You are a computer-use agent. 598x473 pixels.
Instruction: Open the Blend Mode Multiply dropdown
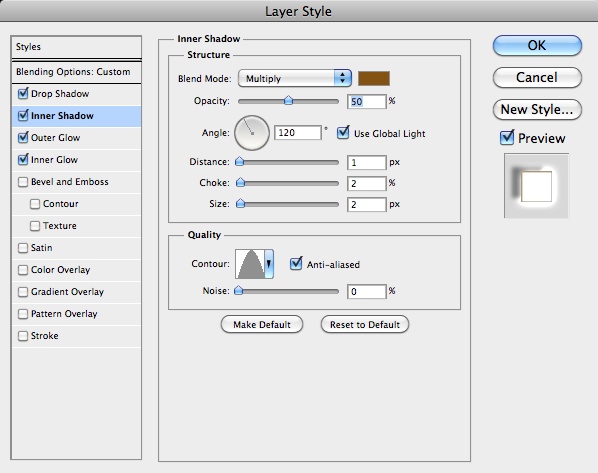tap(294, 78)
